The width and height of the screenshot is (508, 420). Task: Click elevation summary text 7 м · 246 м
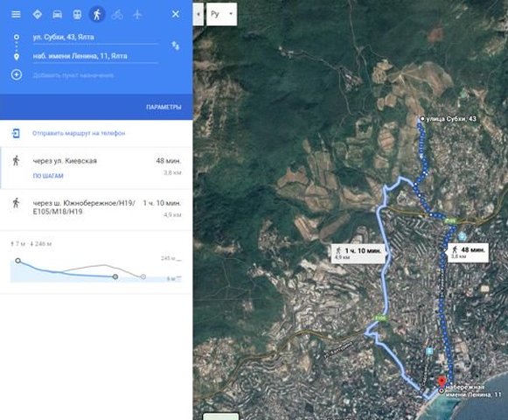[31, 243]
